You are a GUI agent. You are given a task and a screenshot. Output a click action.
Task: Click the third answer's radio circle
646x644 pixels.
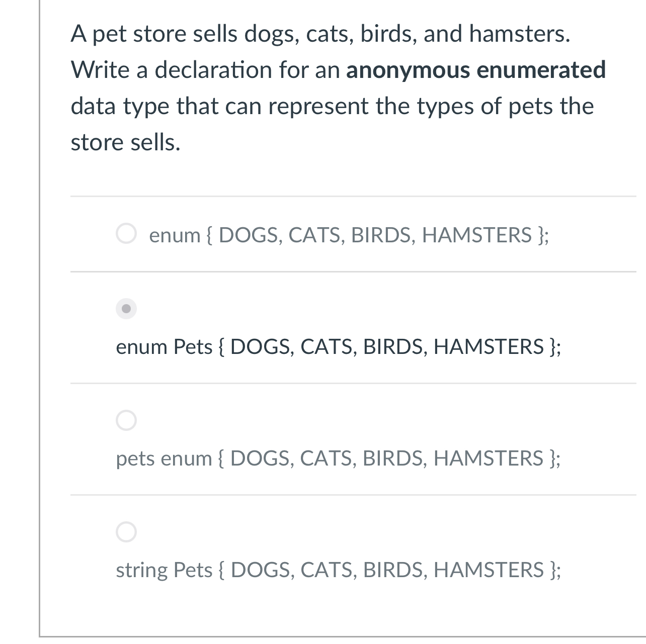(x=126, y=421)
